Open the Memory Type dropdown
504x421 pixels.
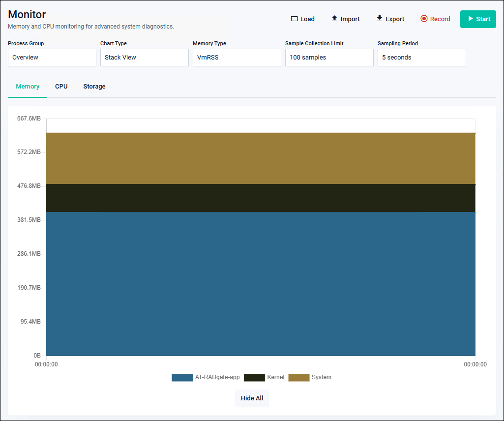[x=237, y=58]
